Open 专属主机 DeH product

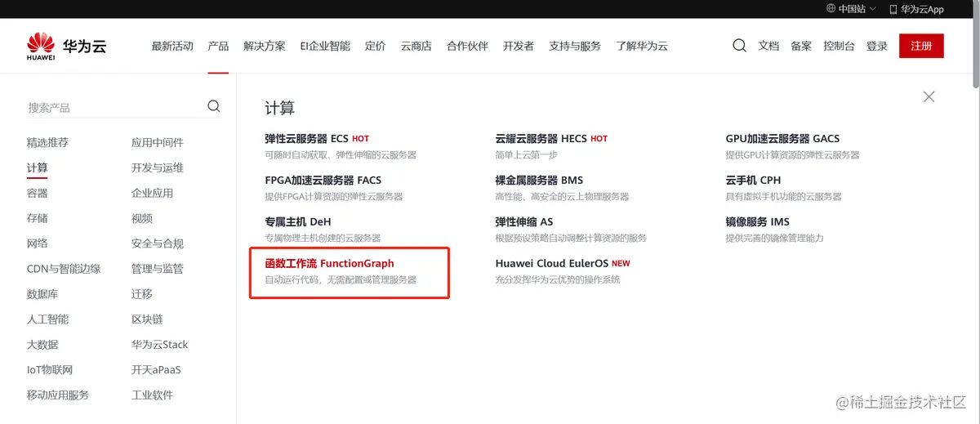(298, 221)
